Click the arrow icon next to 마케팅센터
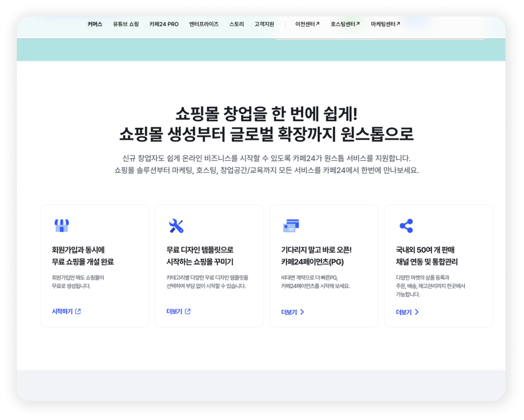This screenshot has width=524, height=420. (398, 24)
